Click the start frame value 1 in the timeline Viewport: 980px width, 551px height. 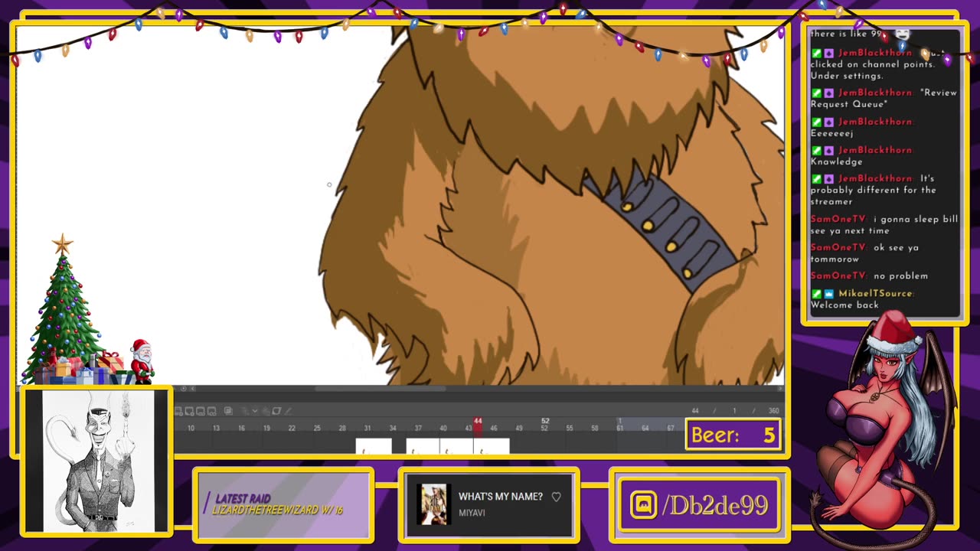pyautogui.click(x=734, y=411)
